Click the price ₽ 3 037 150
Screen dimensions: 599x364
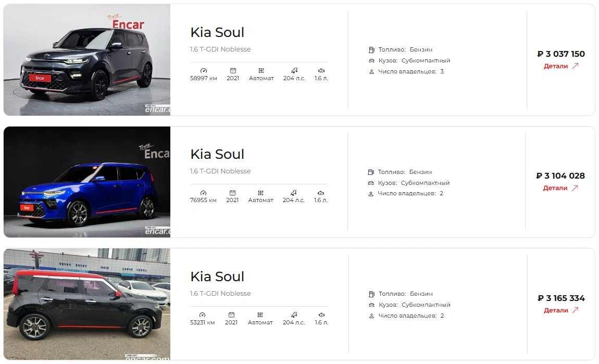(x=561, y=54)
